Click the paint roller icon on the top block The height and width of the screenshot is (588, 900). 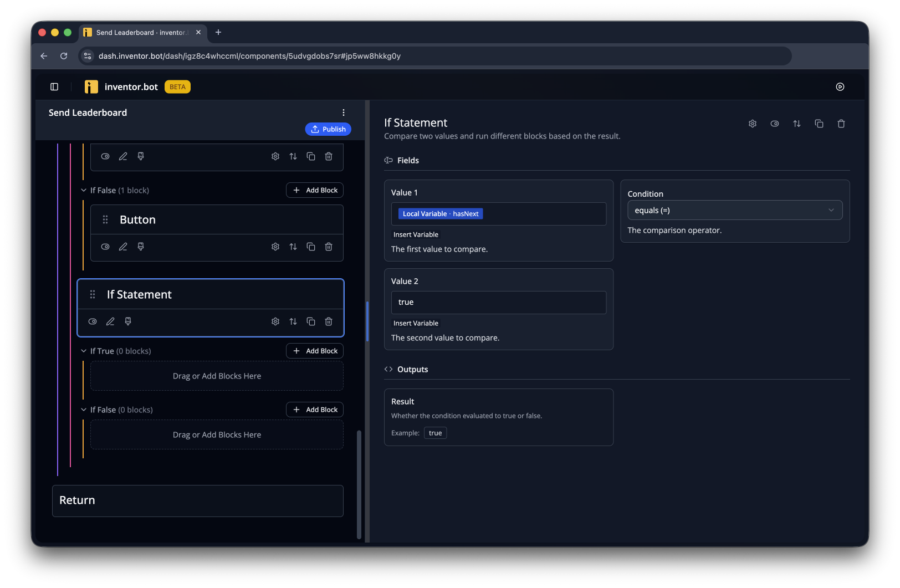141,156
